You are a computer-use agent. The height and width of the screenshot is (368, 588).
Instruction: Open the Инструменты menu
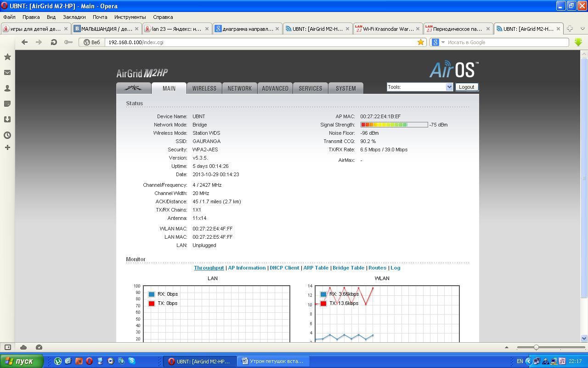pyautogui.click(x=130, y=17)
